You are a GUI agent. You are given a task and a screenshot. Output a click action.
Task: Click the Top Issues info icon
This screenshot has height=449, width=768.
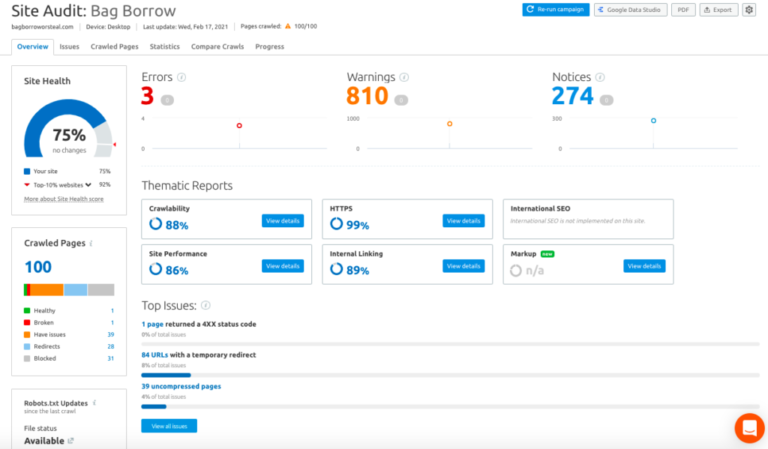coord(206,306)
